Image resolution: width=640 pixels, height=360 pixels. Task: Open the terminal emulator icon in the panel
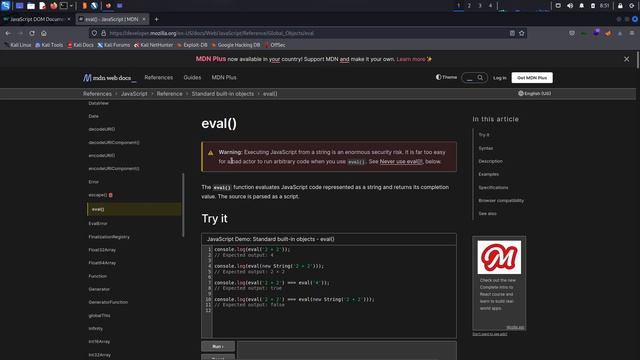[64, 6]
